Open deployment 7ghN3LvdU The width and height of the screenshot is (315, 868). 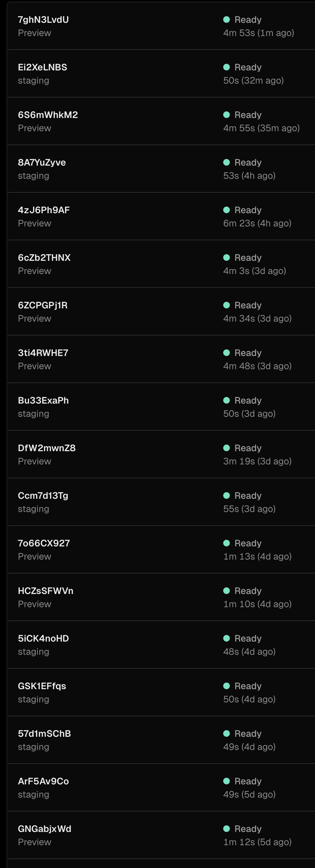[43, 20]
